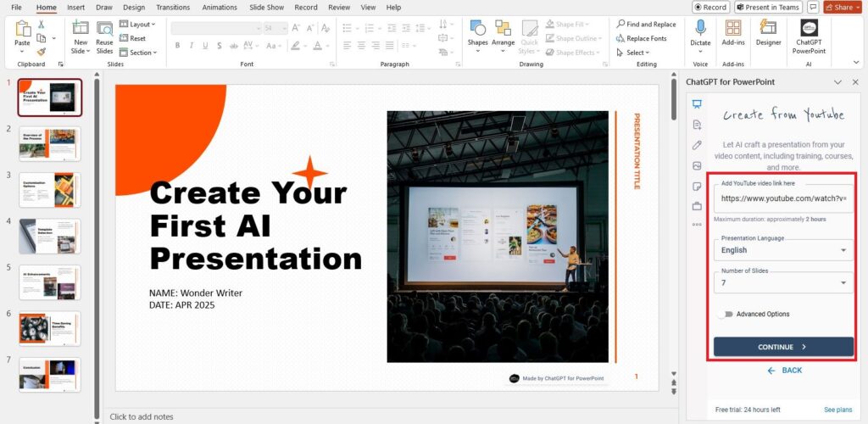Expand the Section dropdown

coord(138,53)
